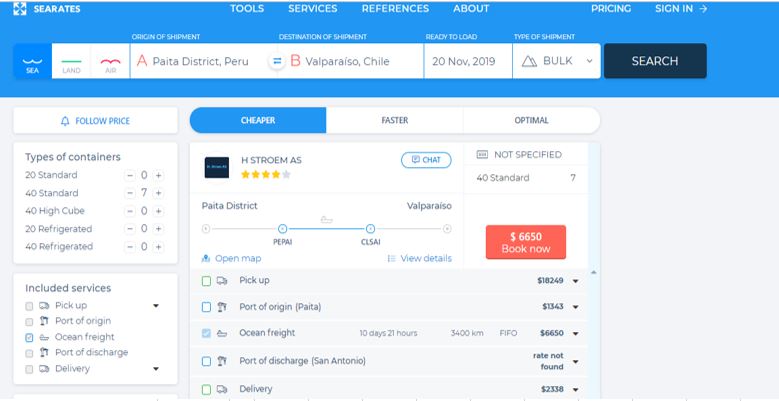The width and height of the screenshot is (779, 401).
Task: Open the Type of Shipment Bulk dropdown
Action: pyautogui.click(x=559, y=61)
